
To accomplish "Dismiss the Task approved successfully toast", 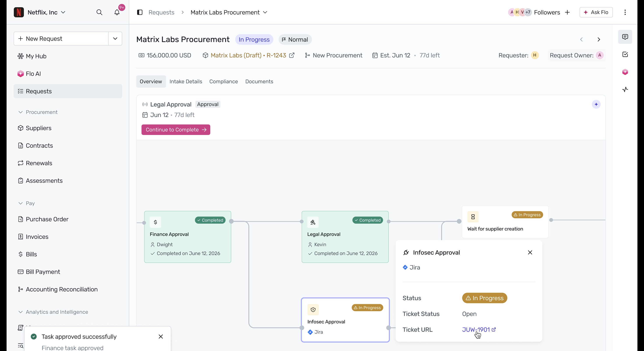I will coord(161,337).
